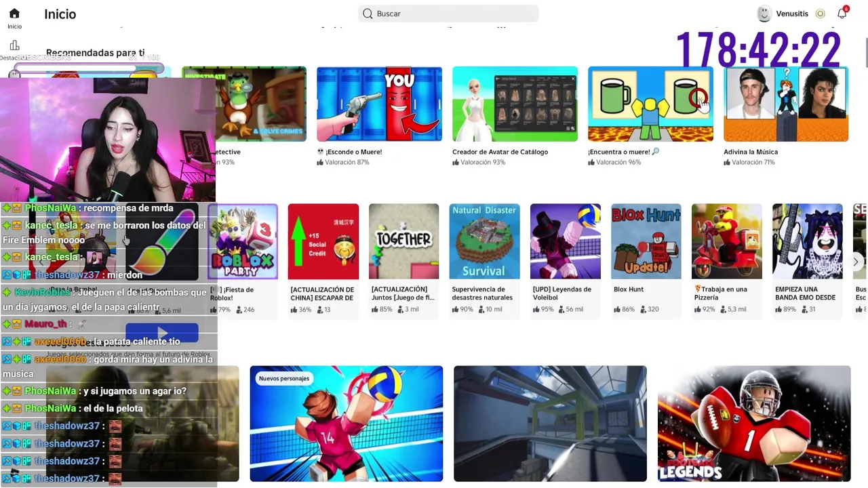Screen dimensions: 868x488
Task: Open the Football Legends game banner
Action: click(x=754, y=424)
